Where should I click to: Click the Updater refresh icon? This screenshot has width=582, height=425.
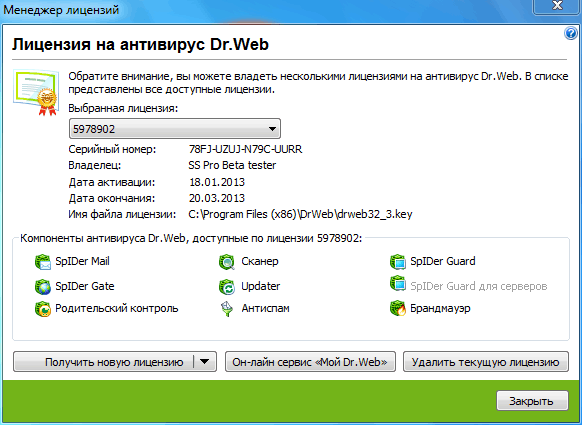[227, 287]
